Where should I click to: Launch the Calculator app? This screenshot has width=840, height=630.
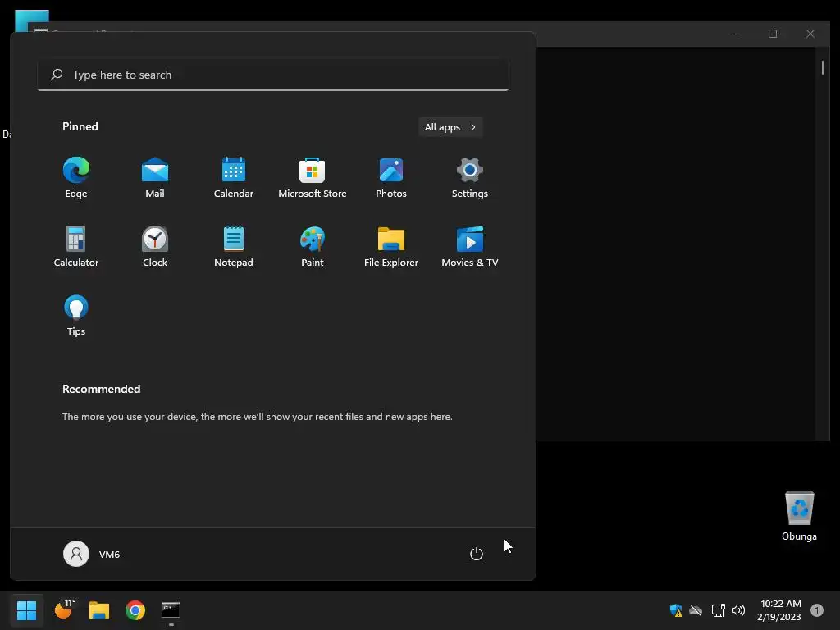click(x=76, y=246)
